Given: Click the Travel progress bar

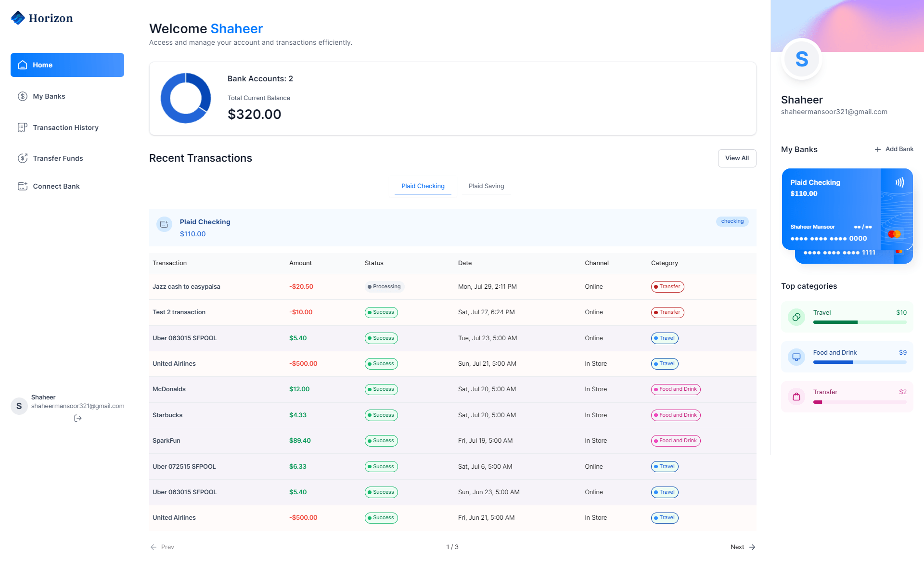Looking at the screenshot, I should [860, 322].
